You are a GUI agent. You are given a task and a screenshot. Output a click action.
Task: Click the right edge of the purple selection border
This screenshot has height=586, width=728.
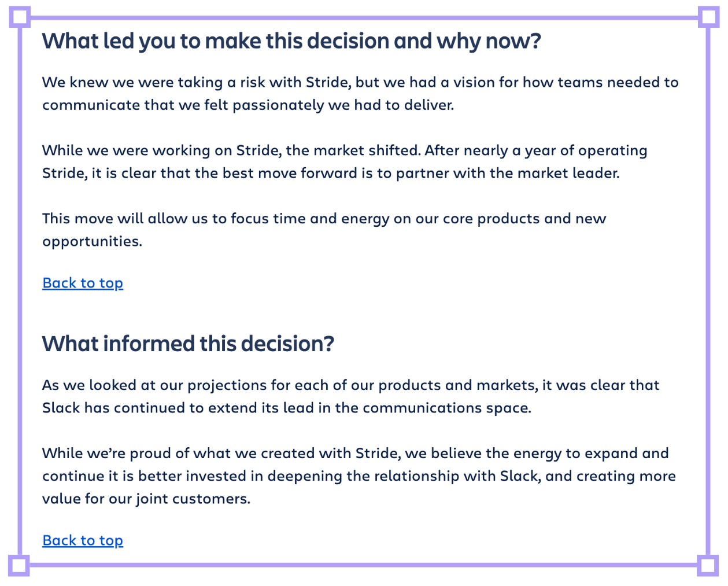point(708,291)
